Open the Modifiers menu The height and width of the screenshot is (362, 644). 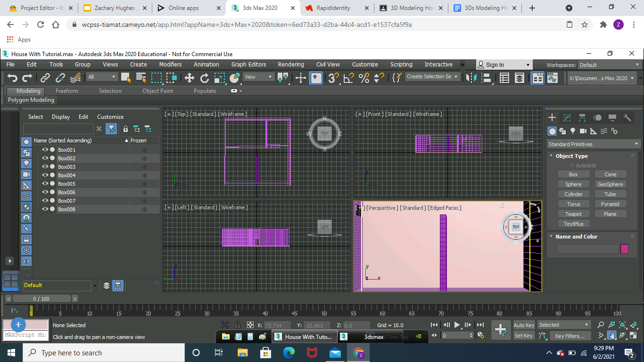pyautogui.click(x=170, y=65)
